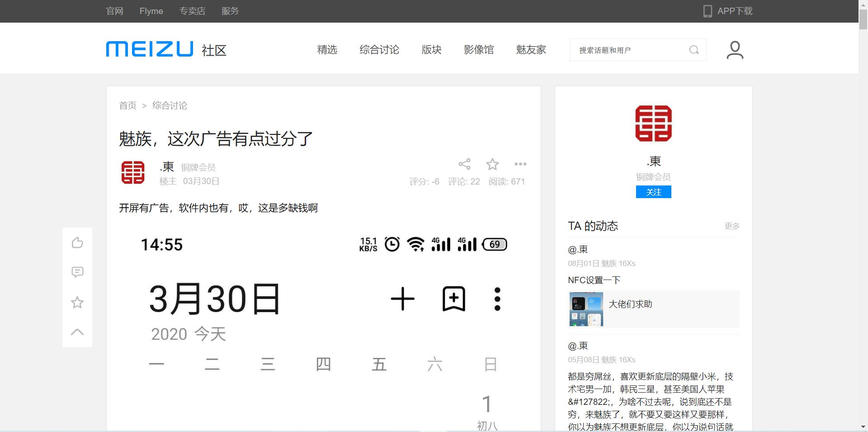Click the search magnifier icon
The height and width of the screenshot is (432, 868).
(x=694, y=50)
